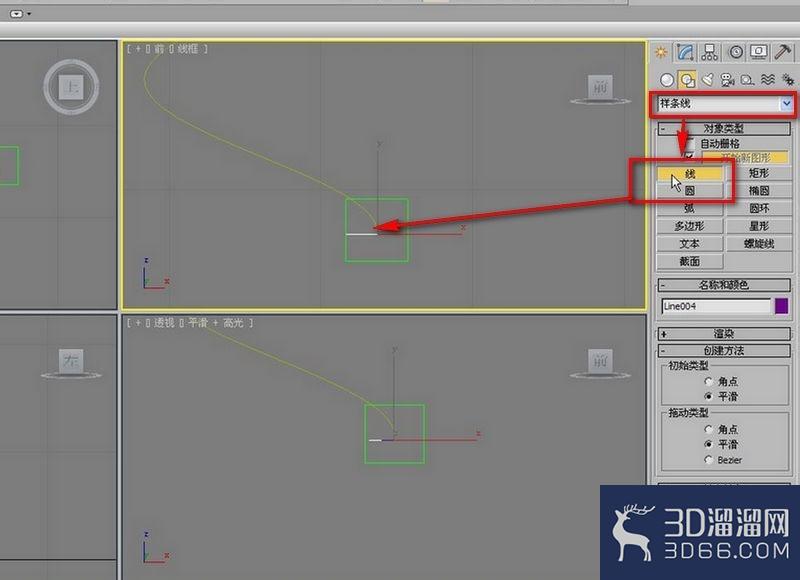
Task: Open the Create command panel tab
Action: [x=661, y=52]
